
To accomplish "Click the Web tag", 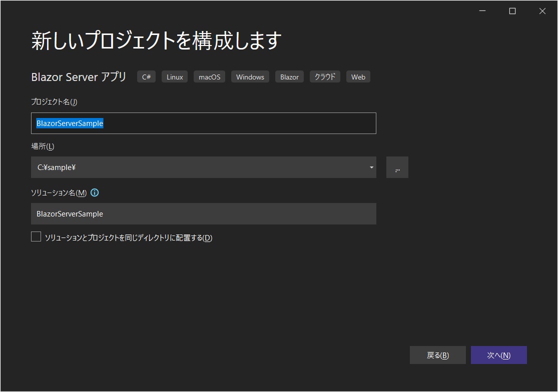I will [358, 77].
